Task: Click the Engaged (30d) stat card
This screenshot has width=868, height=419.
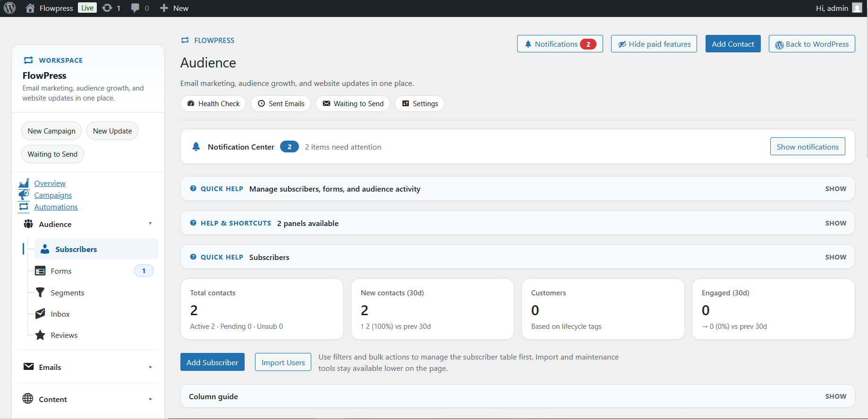Action: click(x=774, y=309)
